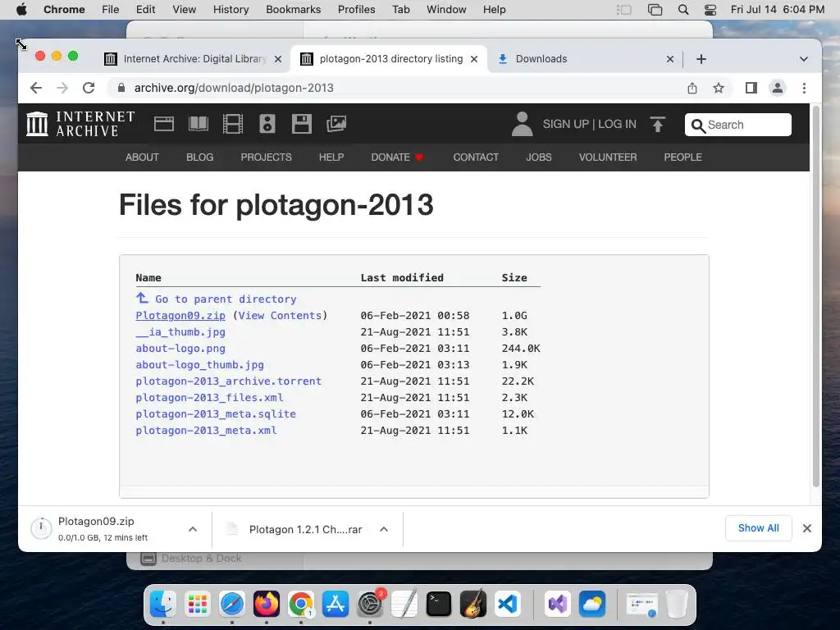This screenshot has width=840, height=630.
Task: Open GarageBand in the Dock
Action: (473, 605)
